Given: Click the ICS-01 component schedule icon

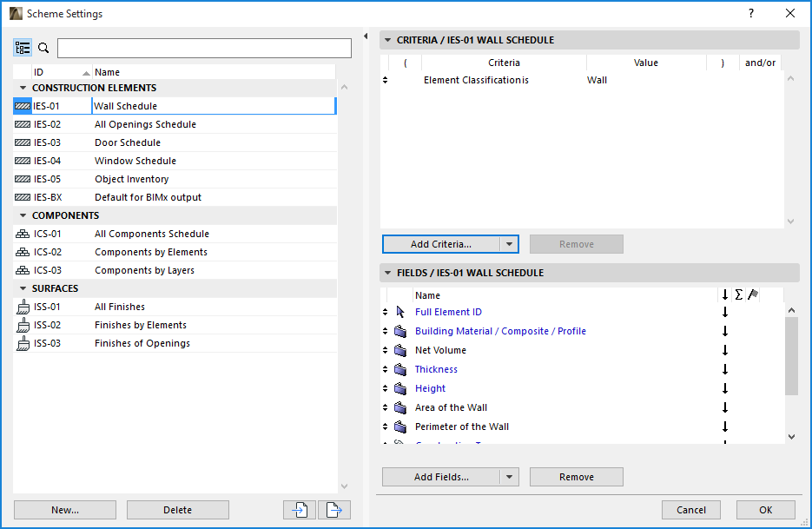Looking at the screenshot, I should click(23, 234).
